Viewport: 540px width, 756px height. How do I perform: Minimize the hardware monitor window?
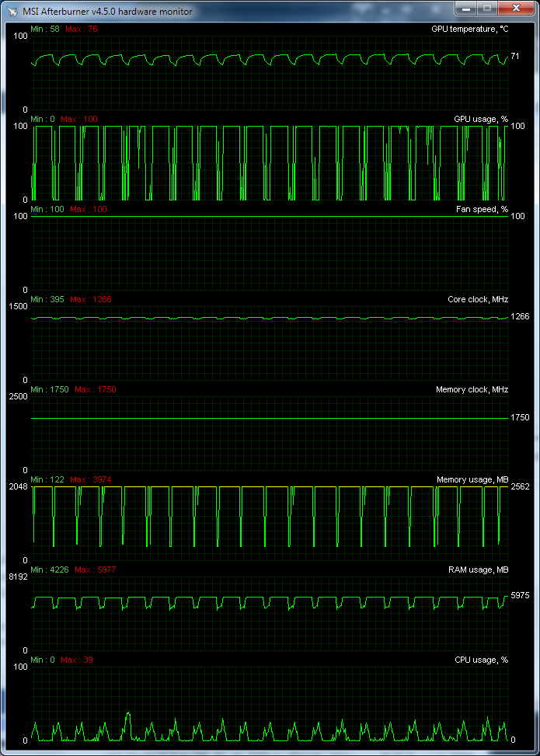point(465,9)
